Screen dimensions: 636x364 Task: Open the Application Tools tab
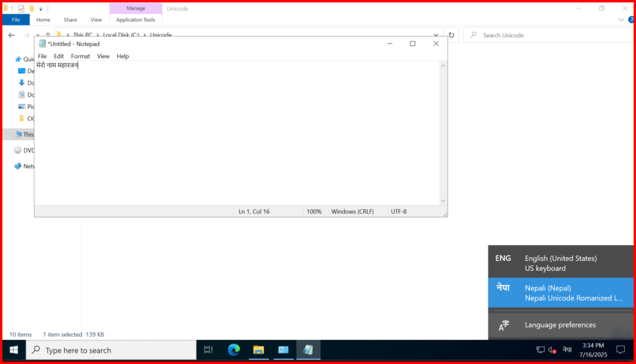pyautogui.click(x=135, y=19)
